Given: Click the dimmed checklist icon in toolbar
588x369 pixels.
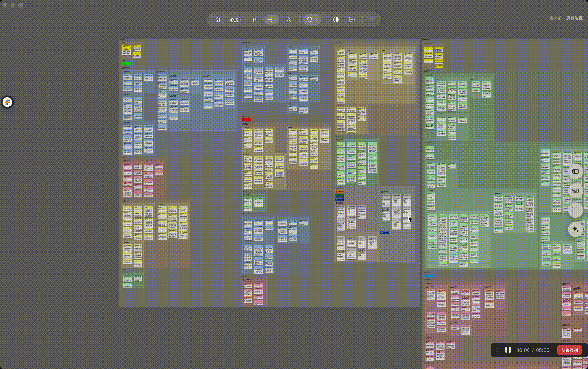Looking at the screenshot, I should (x=371, y=20).
